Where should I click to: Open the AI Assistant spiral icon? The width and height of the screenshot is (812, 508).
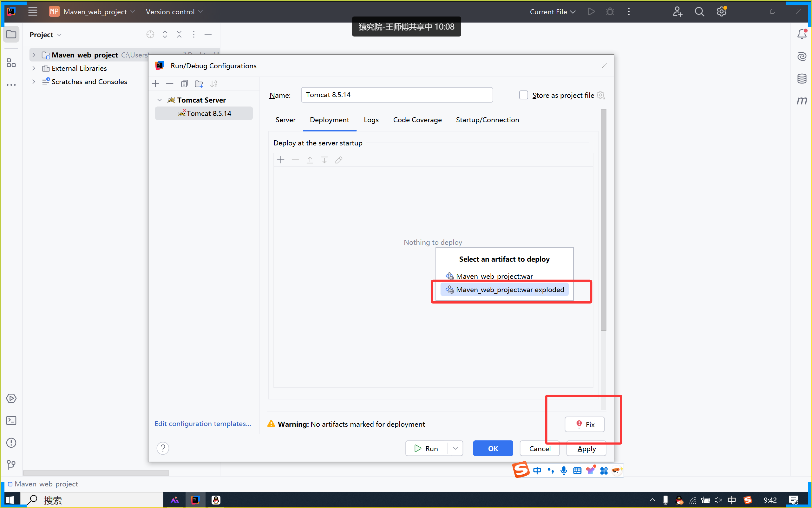click(802, 56)
